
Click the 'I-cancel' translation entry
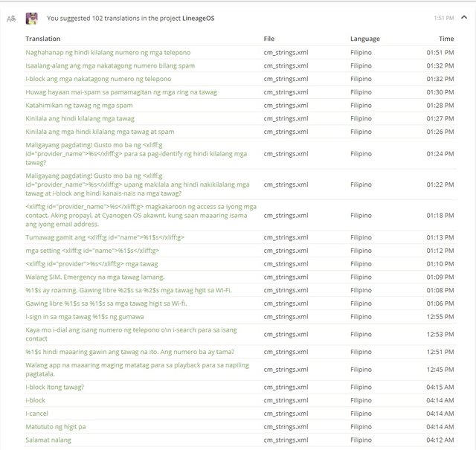pos(37,414)
